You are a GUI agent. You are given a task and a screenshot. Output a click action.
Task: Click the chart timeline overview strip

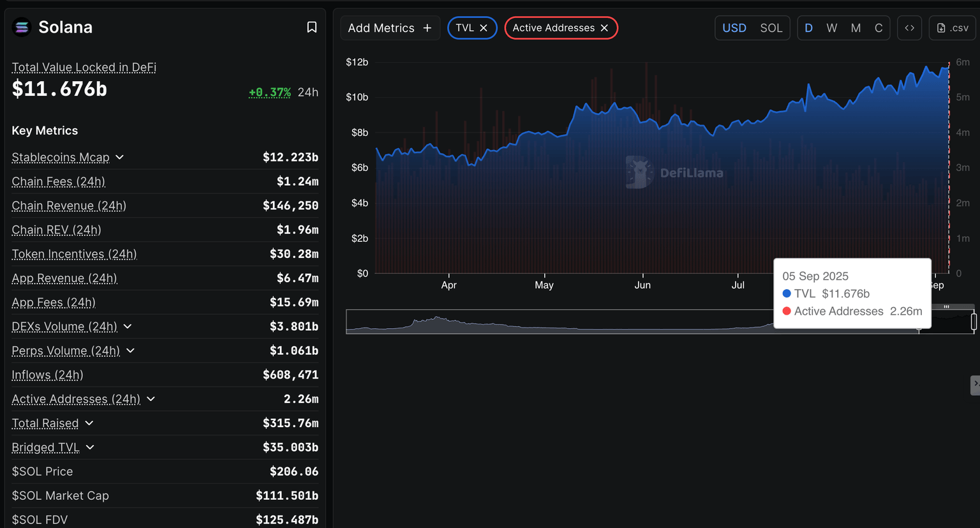[x=561, y=322]
